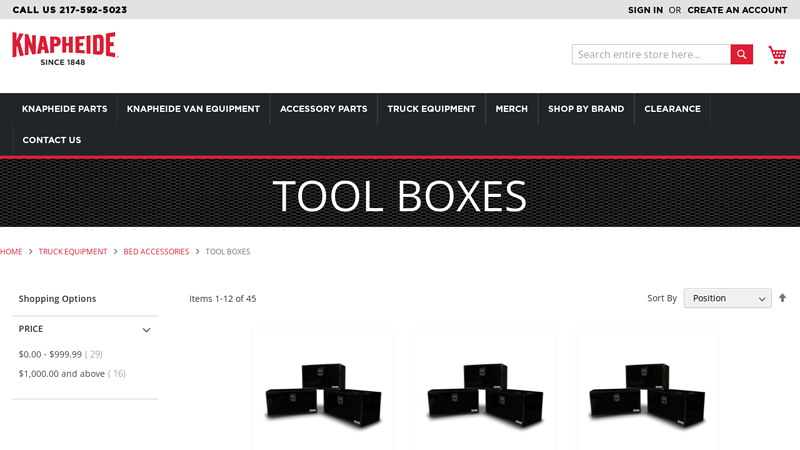The height and width of the screenshot is (450, 800).
Task: Click the TOOL BOXES breadcrumb text
Action: 228,252
